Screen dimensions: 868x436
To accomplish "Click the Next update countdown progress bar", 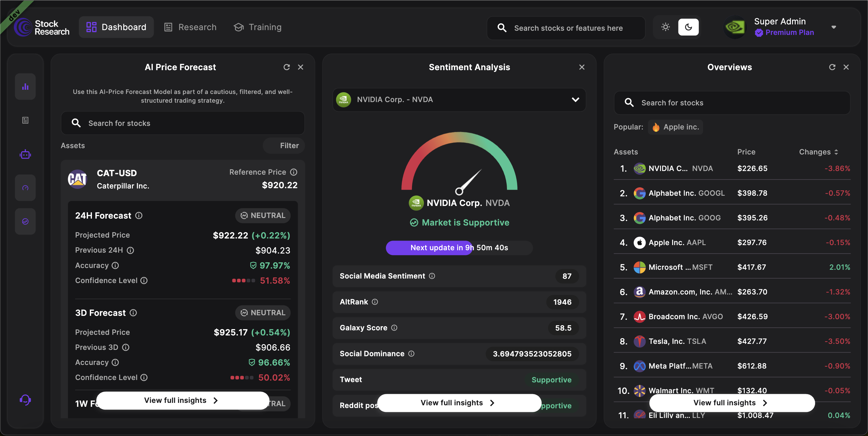I will (459, 248).
